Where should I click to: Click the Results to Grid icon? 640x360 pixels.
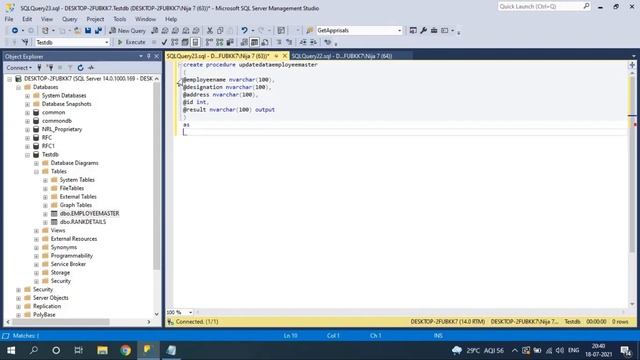tap(254, 42)
